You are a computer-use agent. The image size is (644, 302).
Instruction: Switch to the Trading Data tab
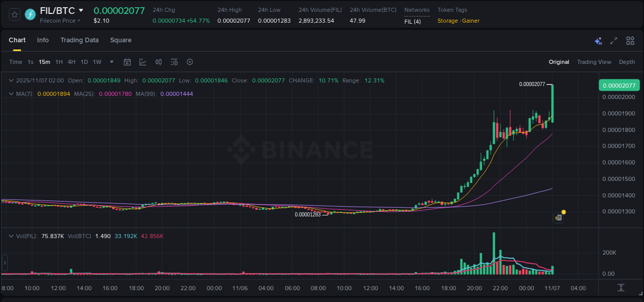[79, 40]
